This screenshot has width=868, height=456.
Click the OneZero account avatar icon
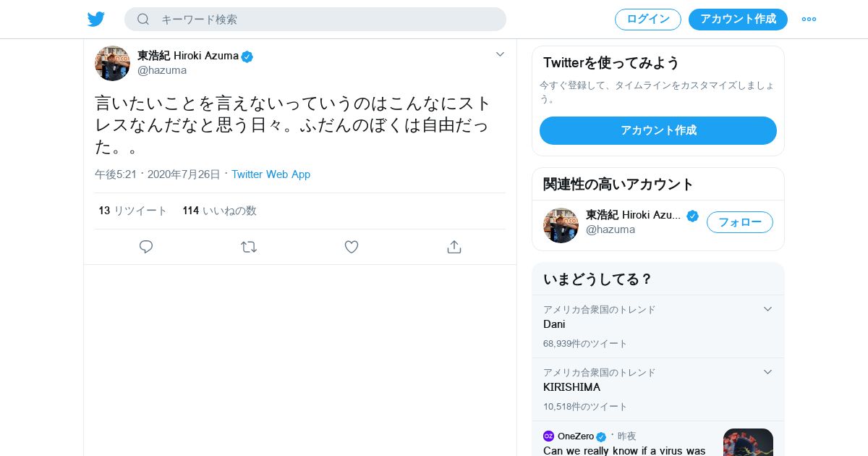tap(548, 436)
